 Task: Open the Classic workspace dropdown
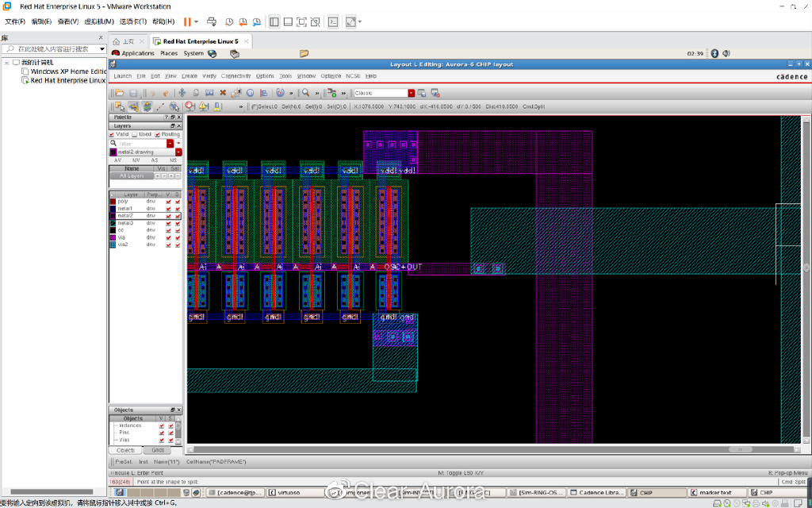[412, 93]
